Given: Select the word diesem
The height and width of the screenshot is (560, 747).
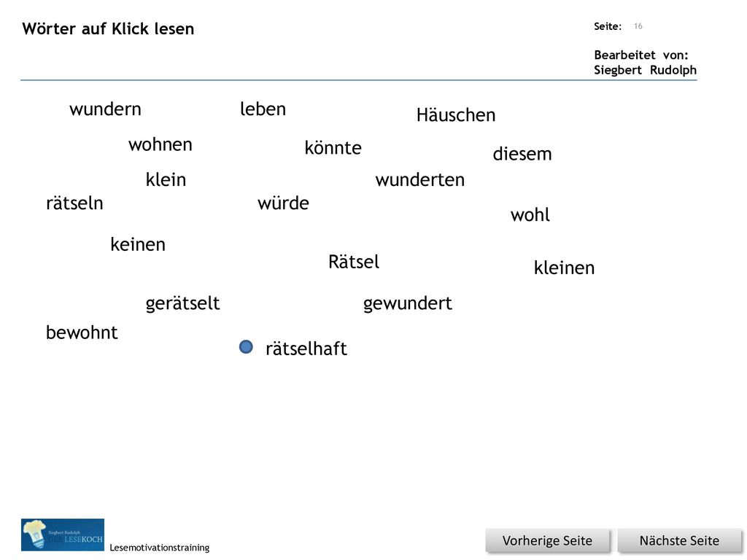Looking at the screenshot, I should click(522, 155).
